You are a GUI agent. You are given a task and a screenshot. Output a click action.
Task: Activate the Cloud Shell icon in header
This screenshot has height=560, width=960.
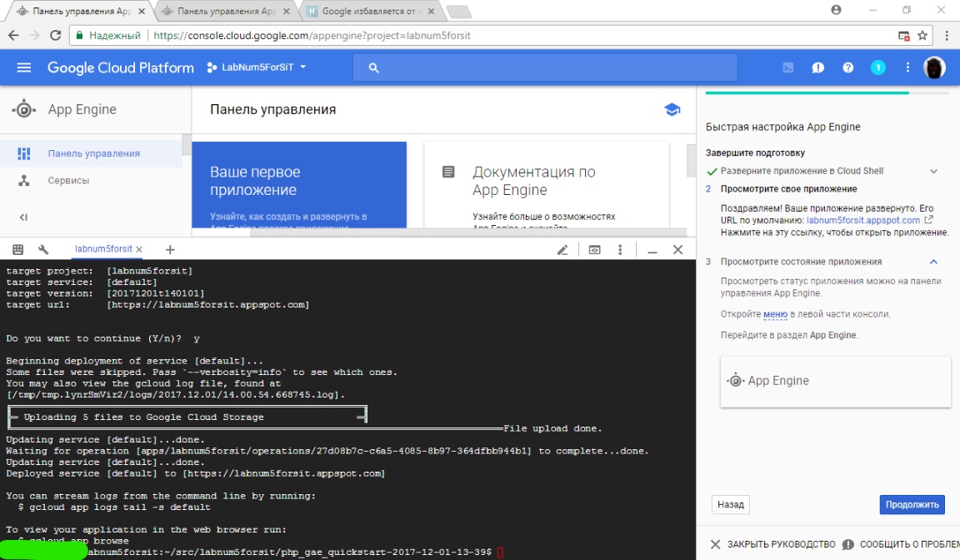[788, 67]
